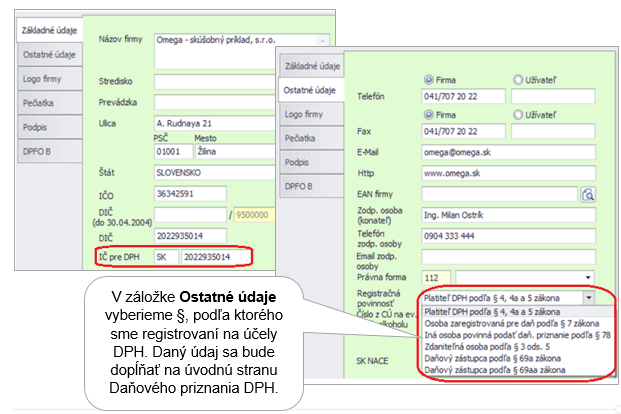
Task: Pick 'Daňový zástupca podľa § 69a zákona' option
Action: tap(492, 358)
